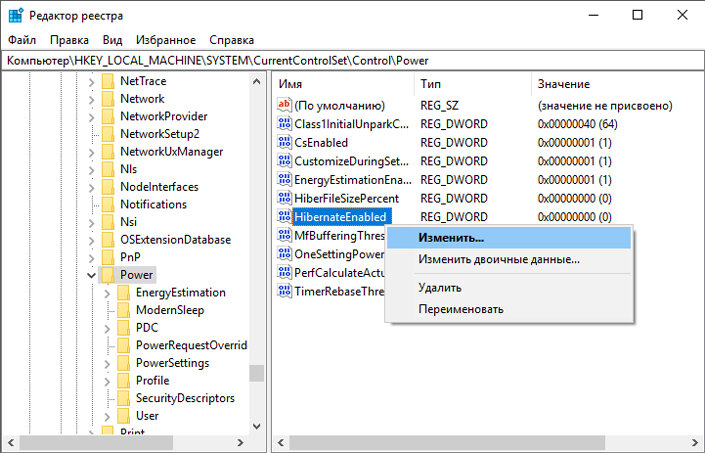Click the PerfCalculateActu value icon
705x453 pixels.
point(284,272)
